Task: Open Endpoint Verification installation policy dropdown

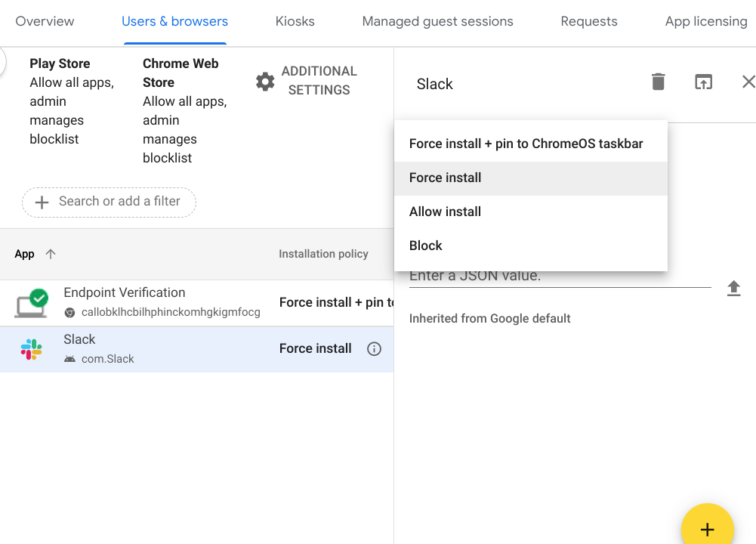Action: tap(336, 302)
